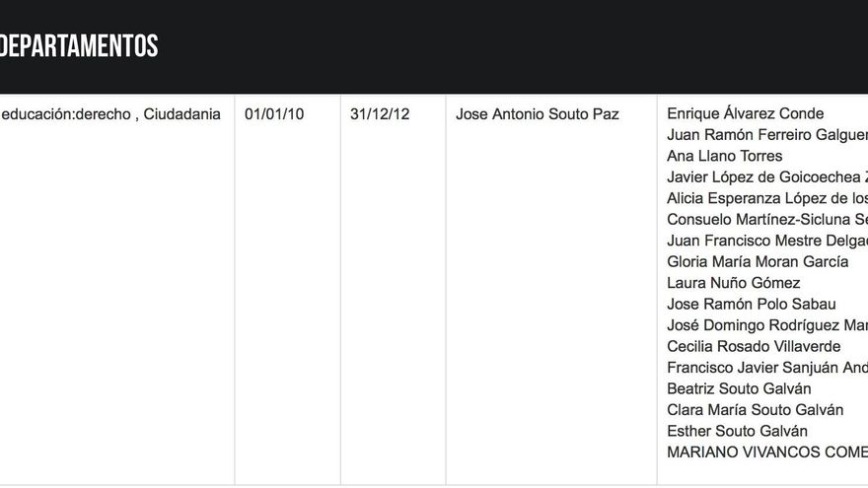
Task: Click Gloria María Moran García
Action: [758, 261]
